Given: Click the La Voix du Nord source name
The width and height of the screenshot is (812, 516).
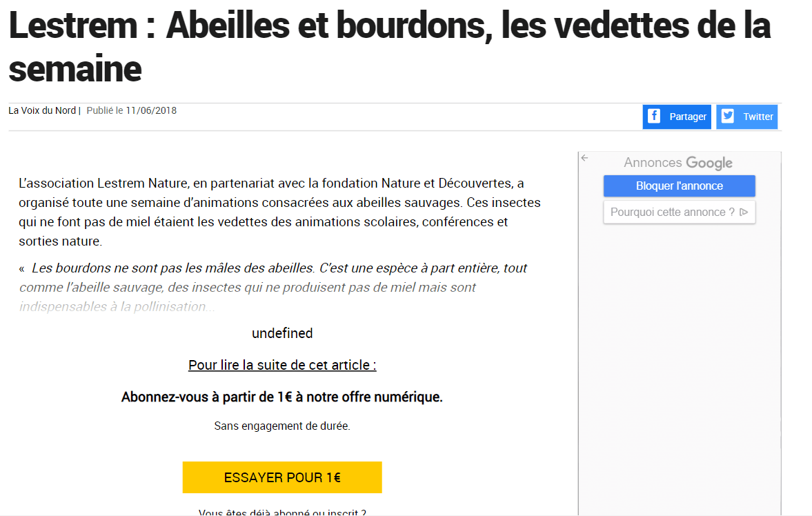Looking at the screenshot, I should (x=42, y=110).
